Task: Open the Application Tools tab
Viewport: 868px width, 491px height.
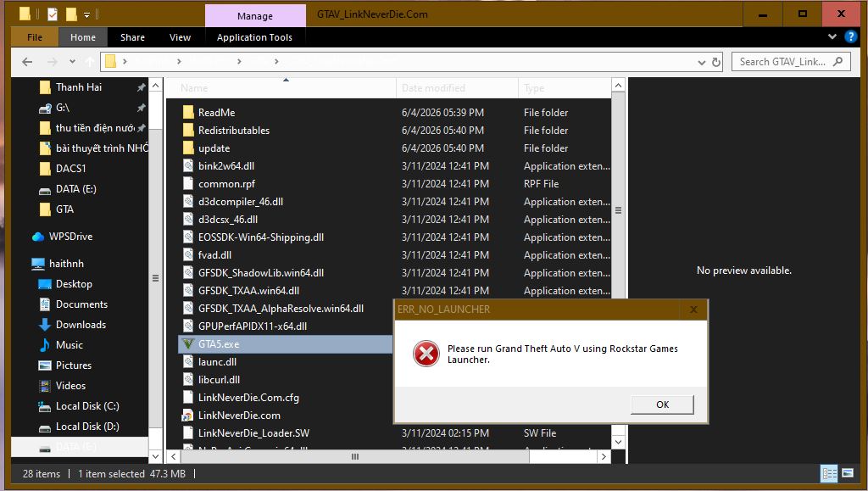Action: [x=254, y=37]
